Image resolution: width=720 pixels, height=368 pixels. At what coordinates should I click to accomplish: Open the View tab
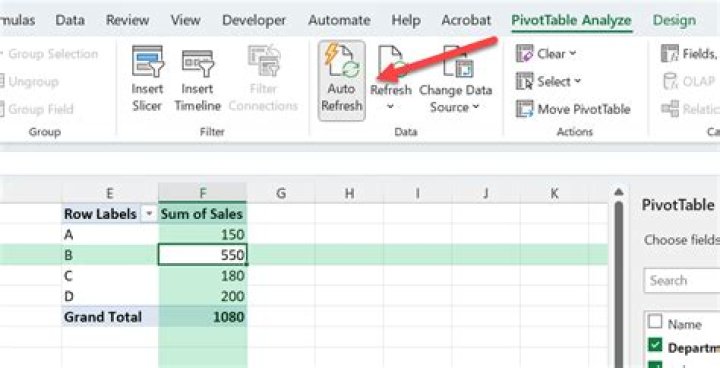186,20
